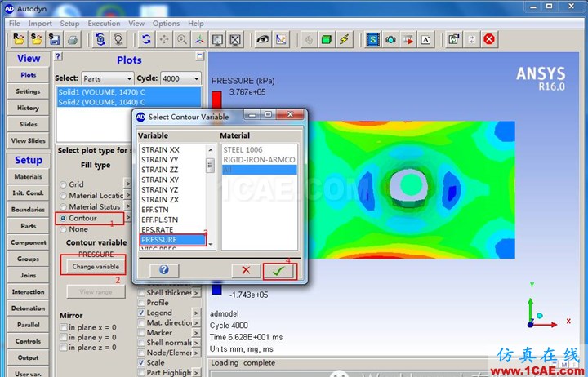
Task: Open the Select Parts dropdown
Action: pos(107,78)
